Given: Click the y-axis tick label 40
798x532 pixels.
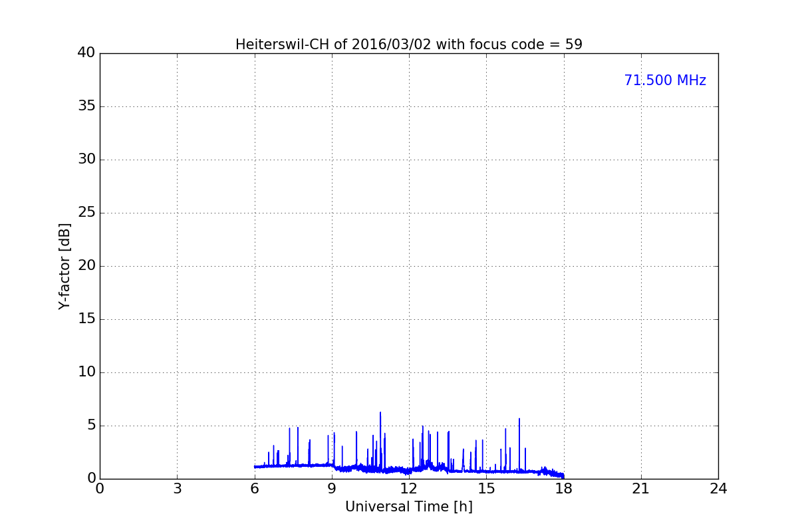Looking at the screenshot, I should coord(86,53).
